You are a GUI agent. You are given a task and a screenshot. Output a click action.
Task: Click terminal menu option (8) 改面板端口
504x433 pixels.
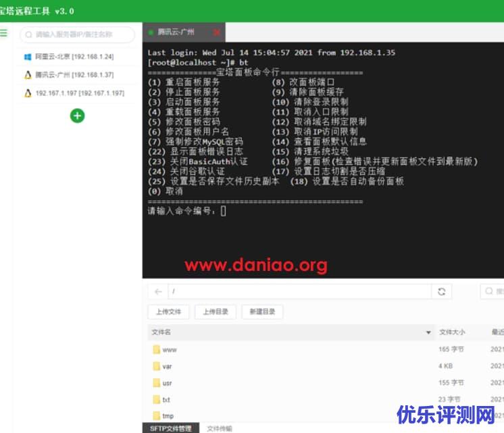[303, 82]
